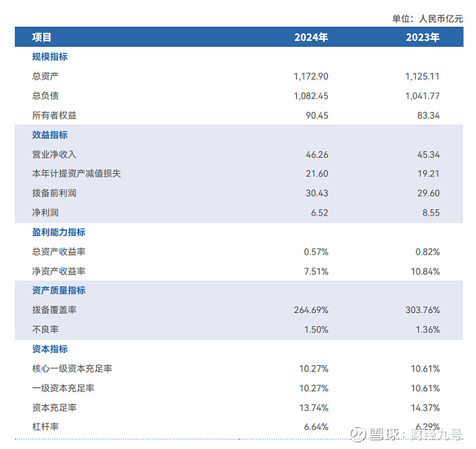Select the 盈利能力指标 section heading
This screenshot has width=476, height=449.
(x=58, y=232)
